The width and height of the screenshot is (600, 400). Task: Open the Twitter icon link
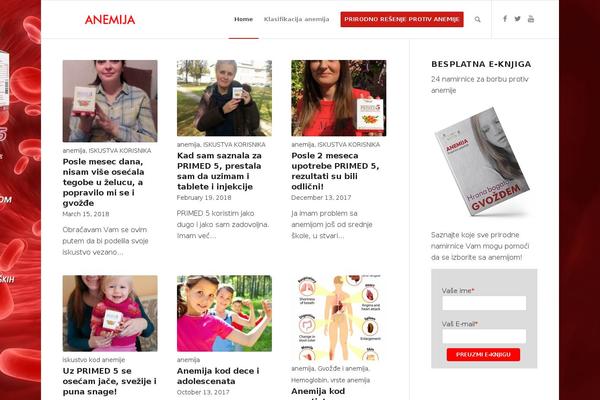pyautogui.click(x=517, y=19)
